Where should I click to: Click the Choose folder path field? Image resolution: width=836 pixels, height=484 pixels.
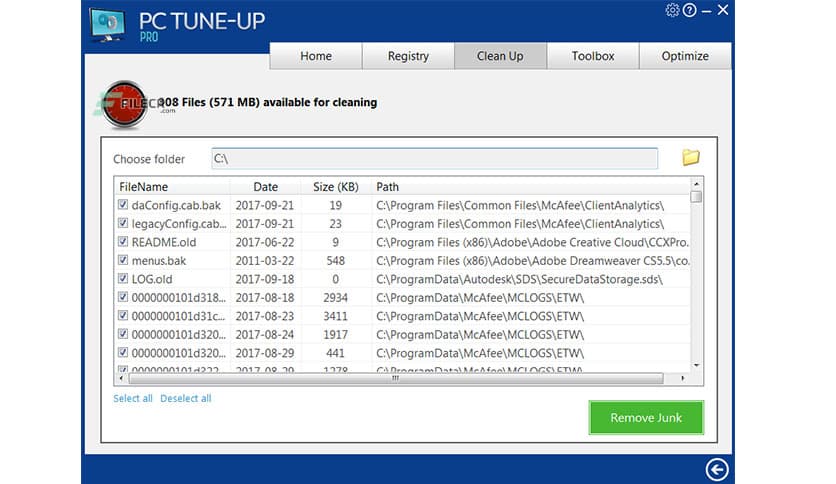435,158
